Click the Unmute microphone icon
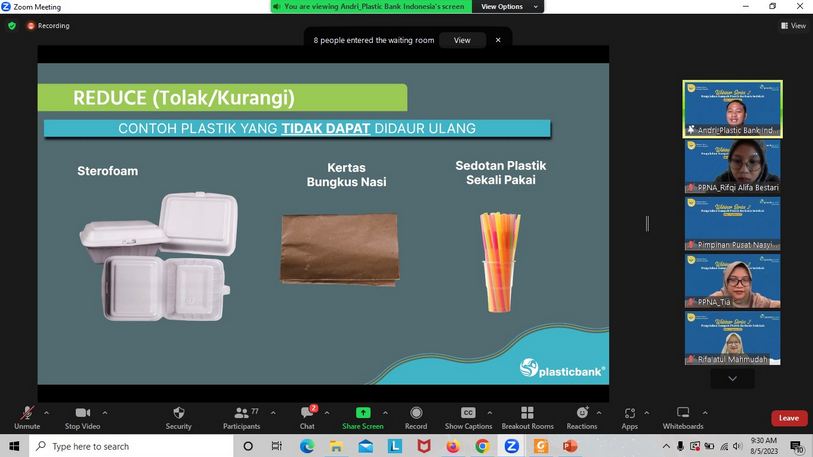This screenshot has height=457, width=813. [x=26, y=413]
